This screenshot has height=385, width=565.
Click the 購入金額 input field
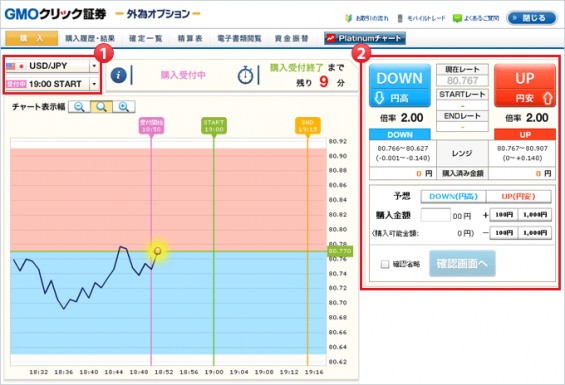[x=436, y=215]
